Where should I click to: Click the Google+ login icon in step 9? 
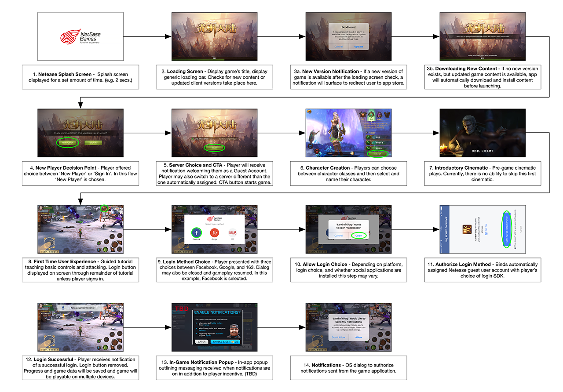(x=214, y=232)
